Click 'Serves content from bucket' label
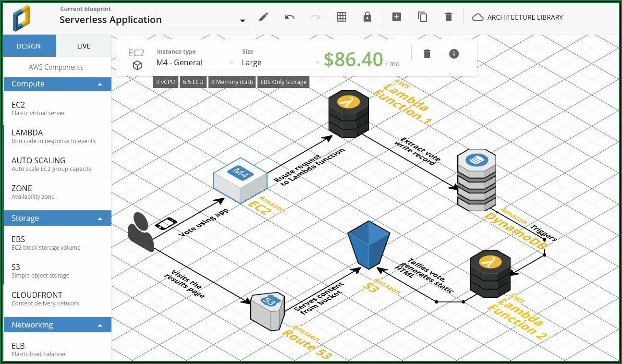This screenshot has height=364, width=622. [x=319, y=298]
